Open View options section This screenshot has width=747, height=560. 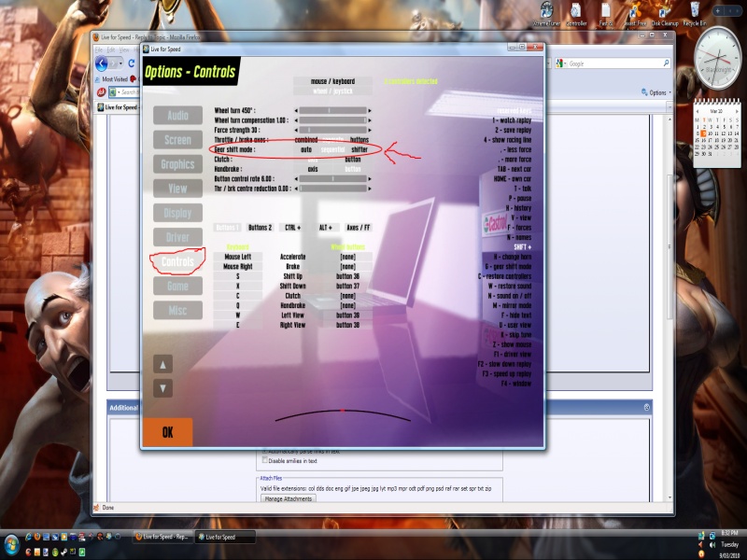coord(177,189)
